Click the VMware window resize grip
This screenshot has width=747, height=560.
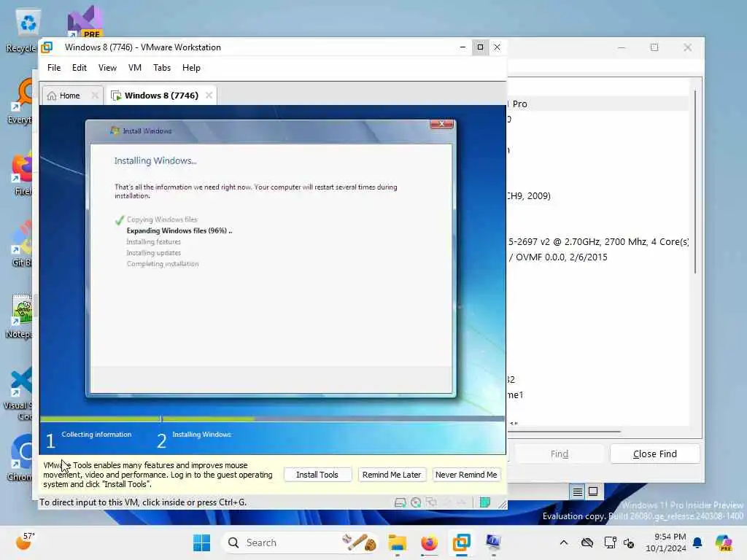coord(502,504)
